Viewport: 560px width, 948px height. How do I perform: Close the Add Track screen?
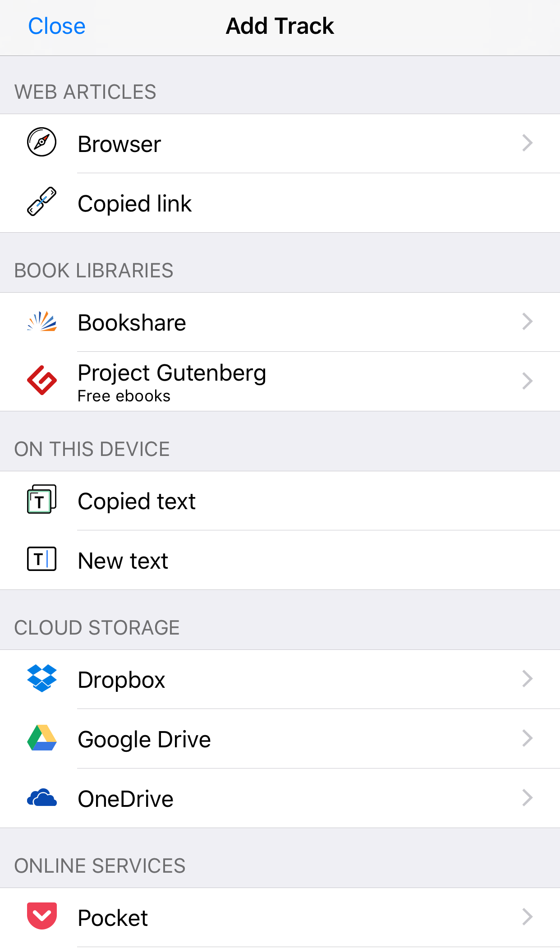tap(57, 26)
